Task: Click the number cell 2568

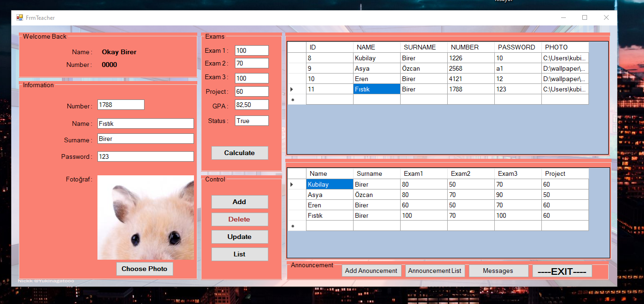Action: click(471, 68)
